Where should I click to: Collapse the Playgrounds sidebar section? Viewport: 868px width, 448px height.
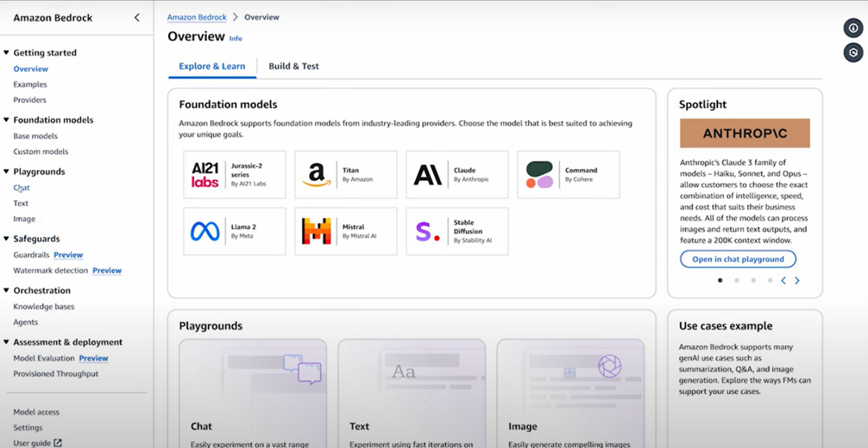6,171
